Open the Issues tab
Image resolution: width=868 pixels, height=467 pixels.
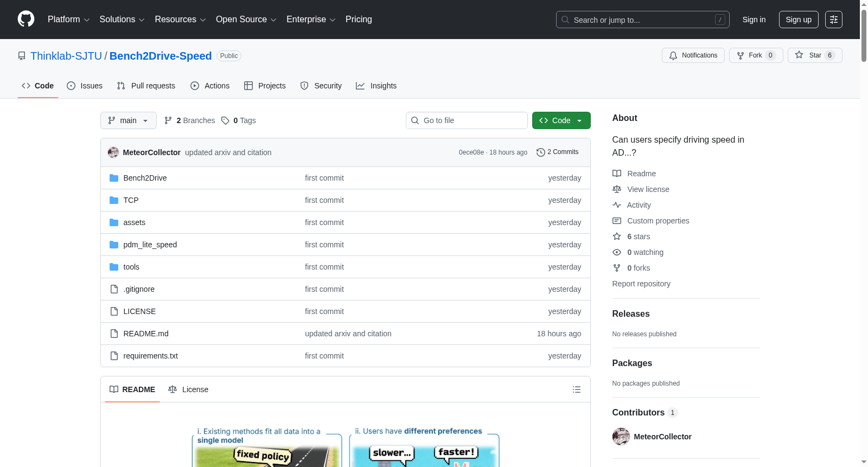(85, 86)
